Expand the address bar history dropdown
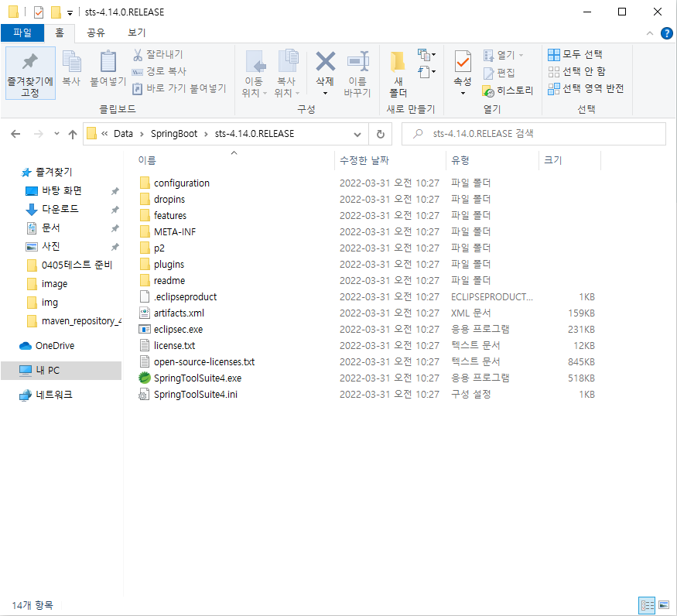This screenshot has width=677, height=616. click(357, 135)
